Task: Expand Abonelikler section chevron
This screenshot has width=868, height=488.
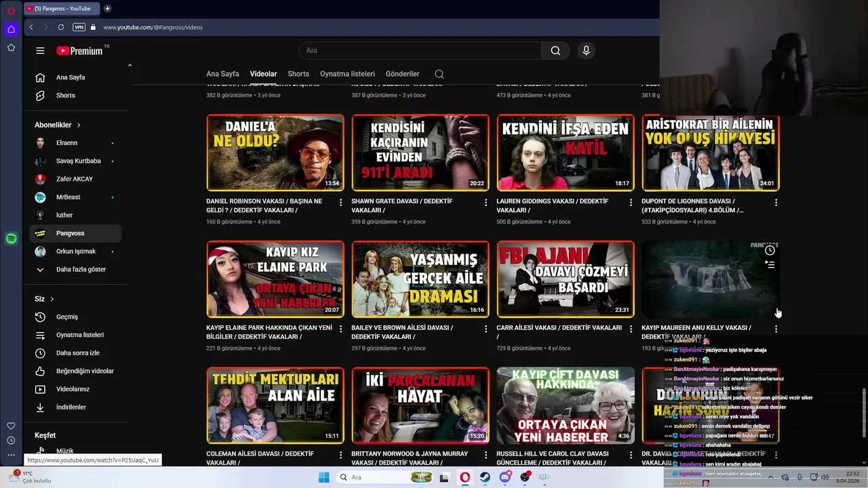Action: point(79,125)
